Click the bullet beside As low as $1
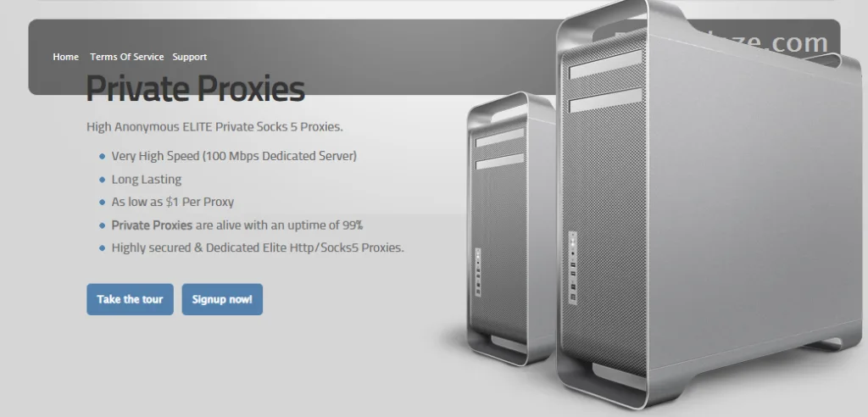Image resolution: width=868 pixels, height=417 pixels. 102,203
